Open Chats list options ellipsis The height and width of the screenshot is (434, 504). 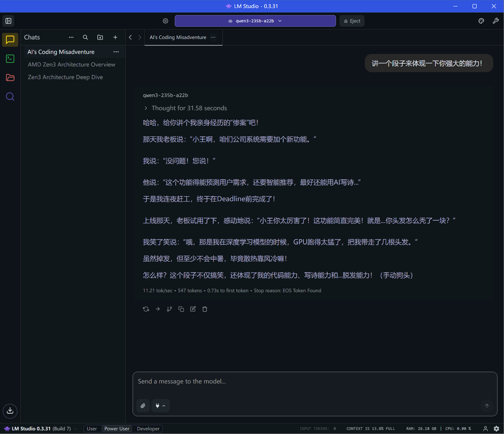pos(71,37)
